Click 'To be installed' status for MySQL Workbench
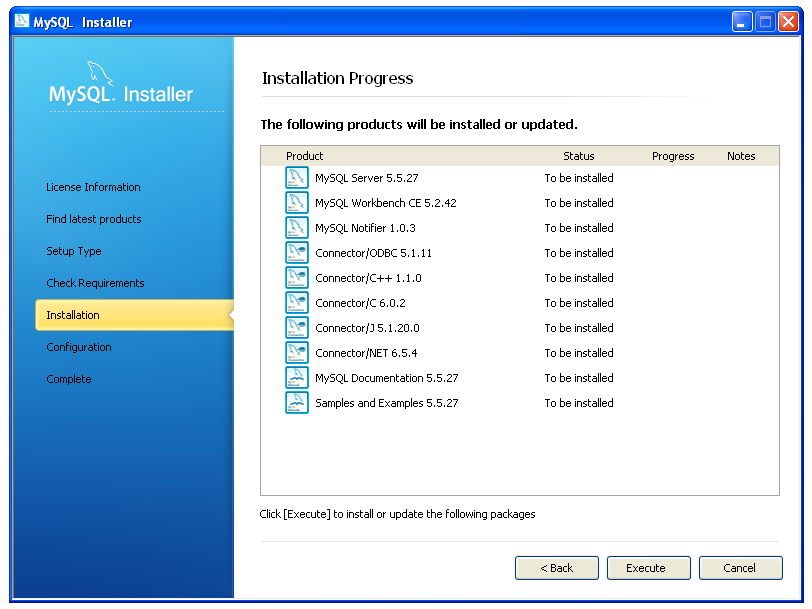This screenshot has height=609, width=812. (x=579, y=203)
